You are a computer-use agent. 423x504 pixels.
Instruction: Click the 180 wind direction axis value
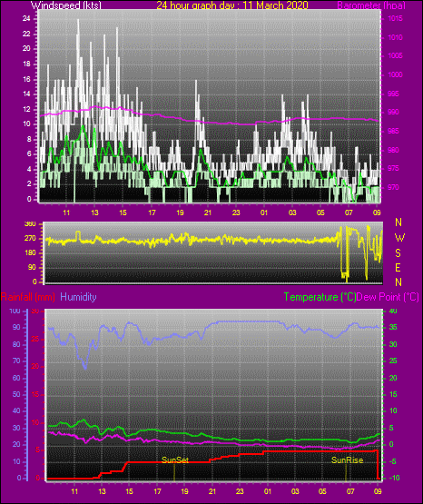click(x=30, y=253)
